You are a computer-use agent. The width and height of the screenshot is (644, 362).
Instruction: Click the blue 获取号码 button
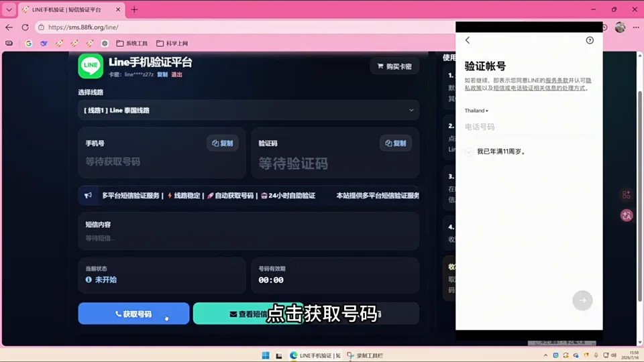(134, 314)
